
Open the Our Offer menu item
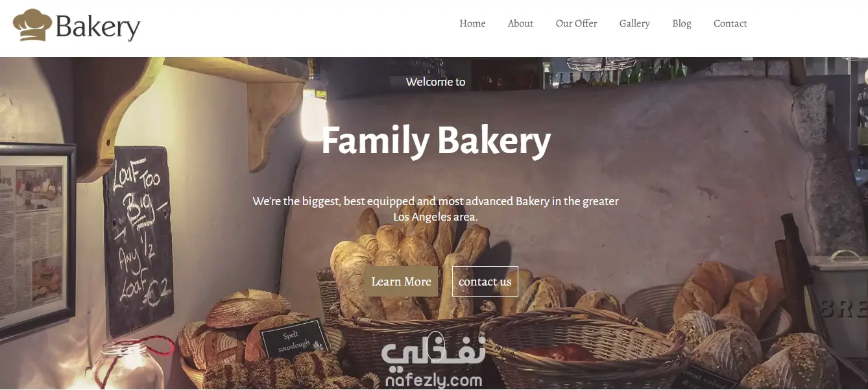pos(576,23)
